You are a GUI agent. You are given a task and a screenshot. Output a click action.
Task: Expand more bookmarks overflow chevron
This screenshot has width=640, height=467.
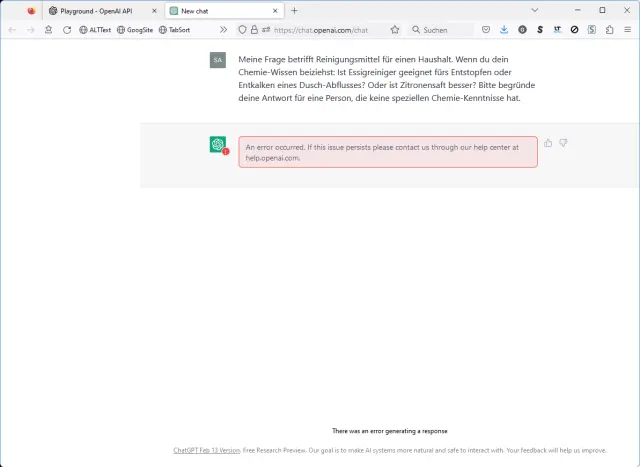(x=223, y=30)
